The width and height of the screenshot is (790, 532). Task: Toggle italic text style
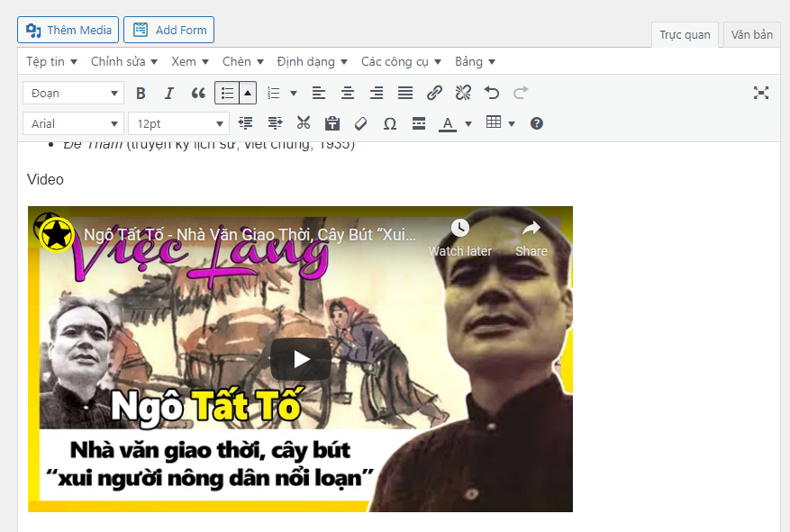point(168,93)
